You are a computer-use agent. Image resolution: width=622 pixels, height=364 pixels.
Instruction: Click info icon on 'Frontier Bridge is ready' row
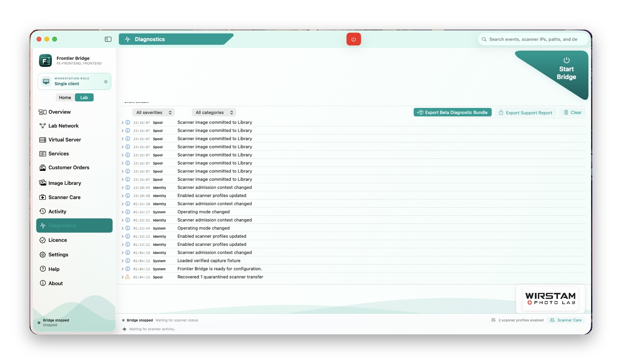(128, 269)
